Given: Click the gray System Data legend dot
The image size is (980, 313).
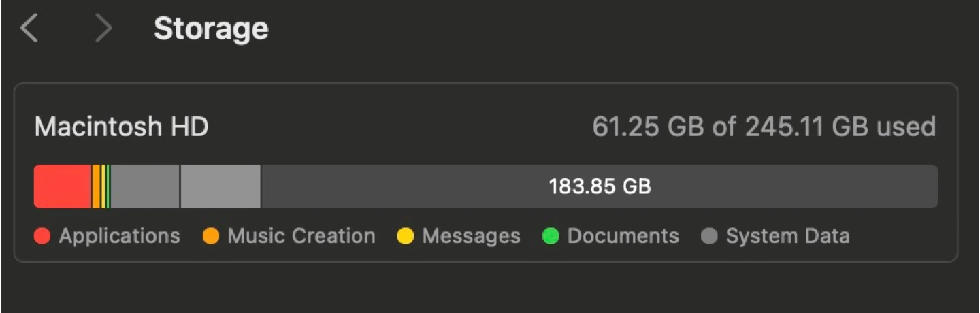Looking at the screenshot, I should (x=709, y=237).
